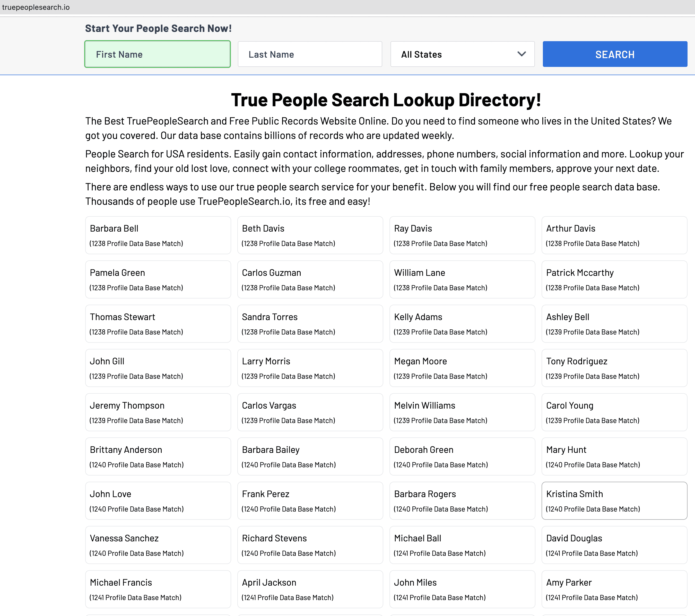Image resolution: width=695 pixels, height=616 pixels.
Task: Select the Michael Ball listing
Action: tap(462, 545)
